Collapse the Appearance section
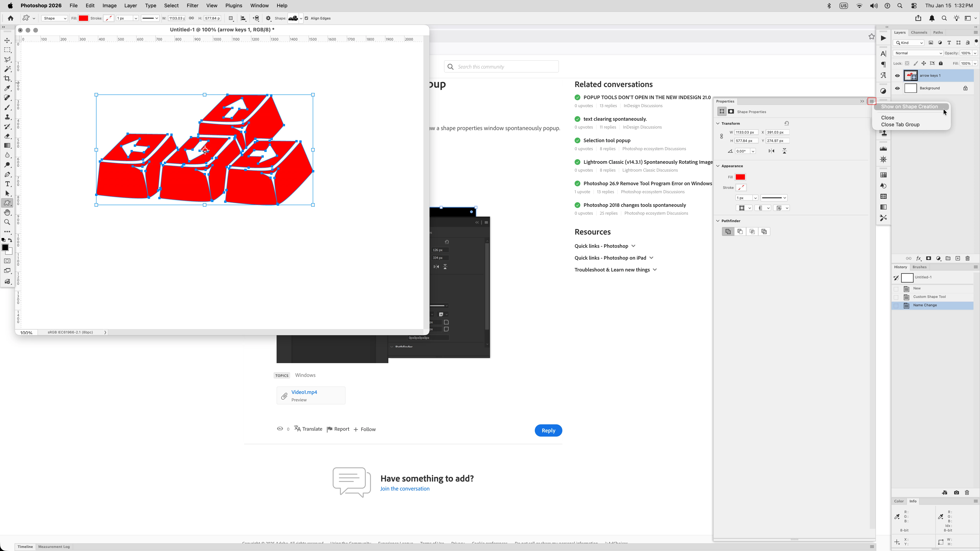980x551 pixels. (x=718, y=166)
